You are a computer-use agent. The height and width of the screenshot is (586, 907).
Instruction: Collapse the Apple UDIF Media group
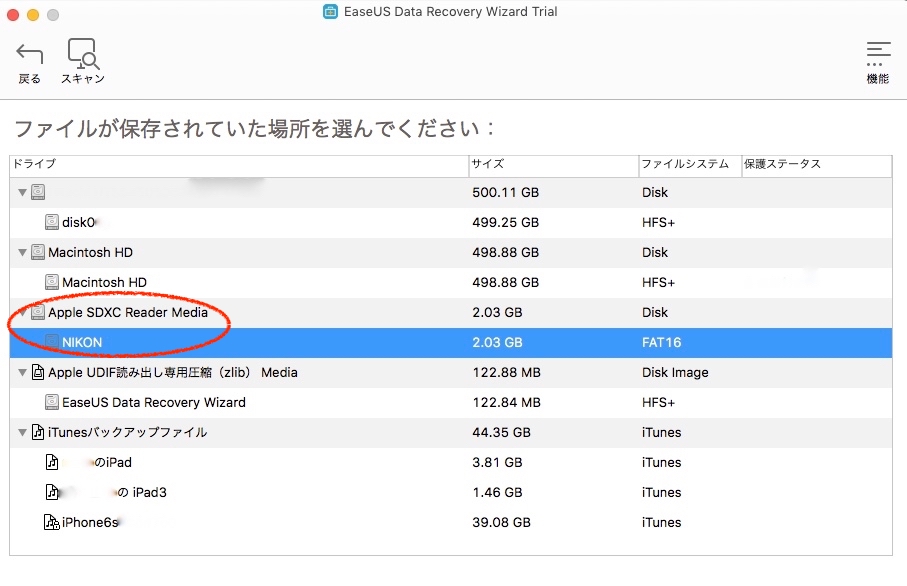coord(22,373)
